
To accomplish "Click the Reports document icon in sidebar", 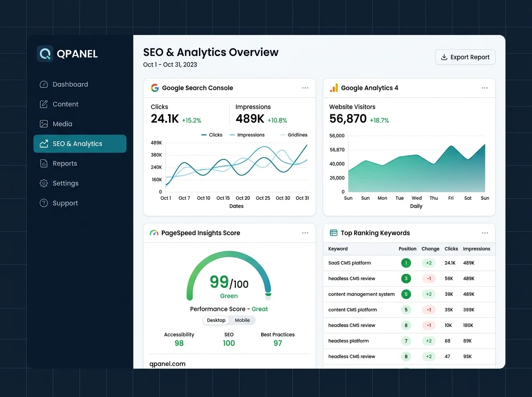I will click(x=43, y=163).
